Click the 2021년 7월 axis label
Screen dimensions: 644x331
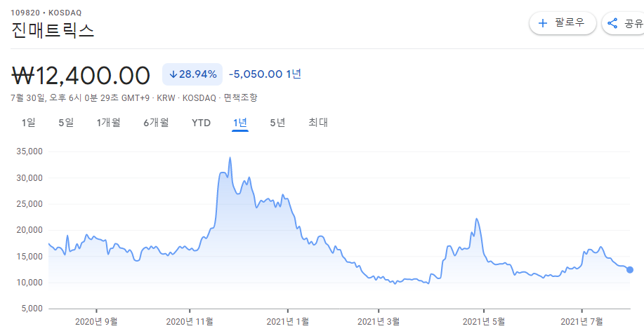[x=581, y=322]
